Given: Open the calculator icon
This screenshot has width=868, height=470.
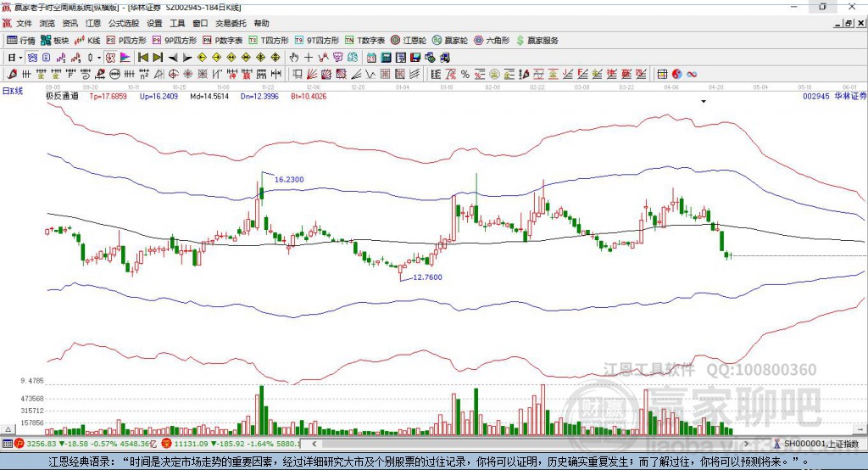Looking at the screenshot, I should tap(386, 58).
